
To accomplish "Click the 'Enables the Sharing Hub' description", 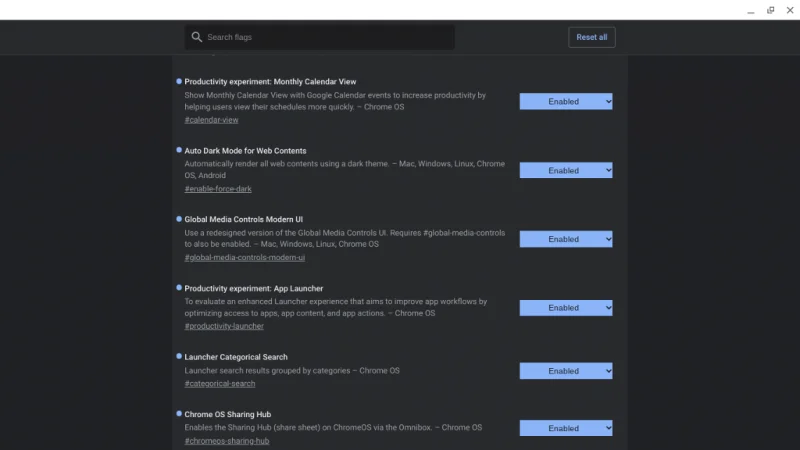I will [x=333, y=428].
